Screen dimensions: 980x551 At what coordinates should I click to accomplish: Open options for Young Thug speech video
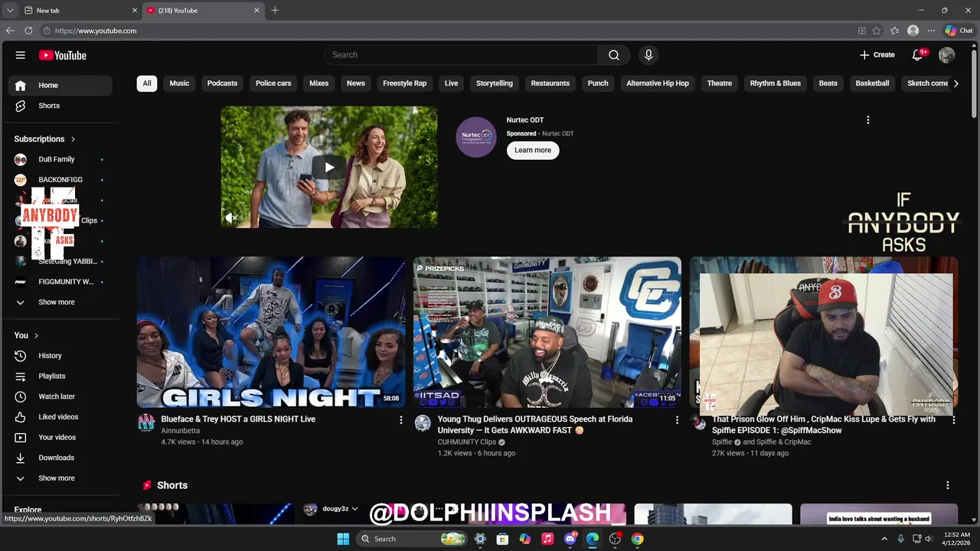point(677,420)
